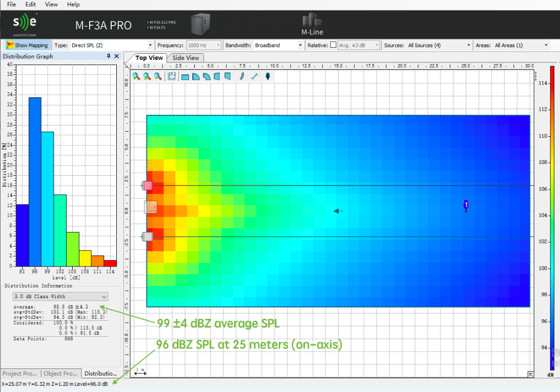Click the M-Line product series button
This screenshot has width=560, height=392.
pyautogui.click(x=312, y=25)
